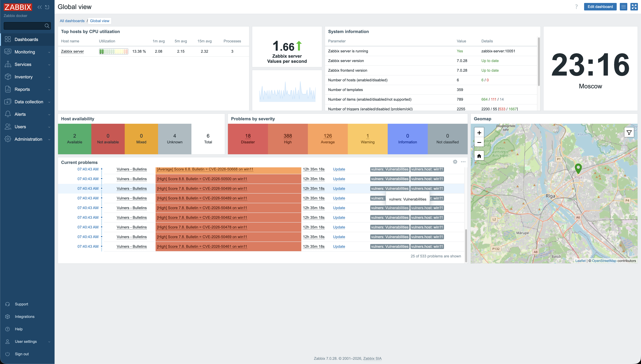Click the Edit dashboard button
Screen dimensions: 641x364
click(x=600, y=7)
